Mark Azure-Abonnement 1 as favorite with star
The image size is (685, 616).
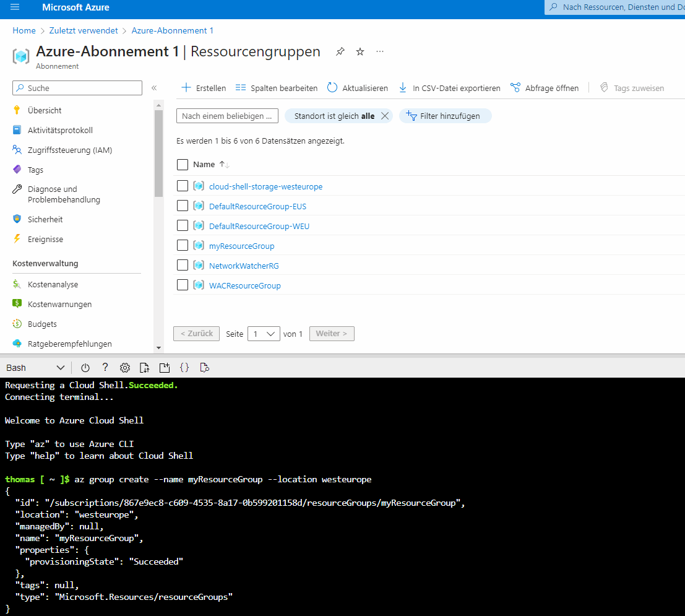click(x=360, y=52)
